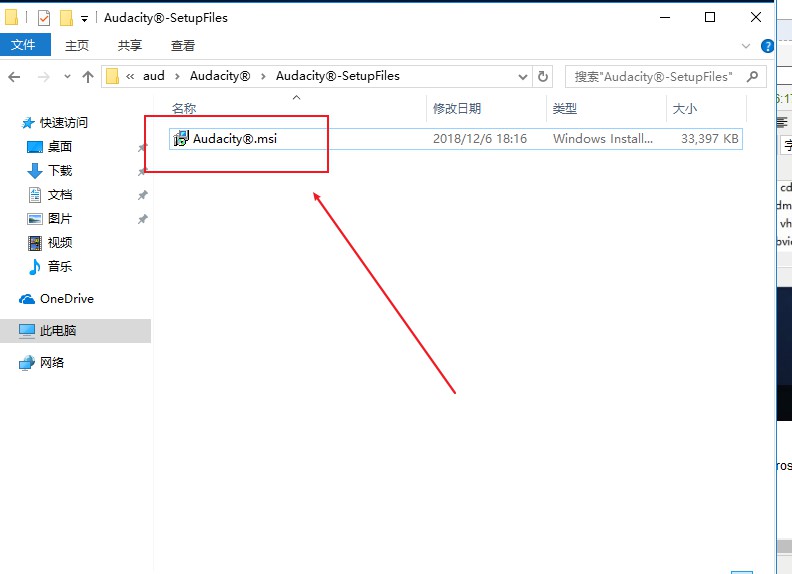Select OneDrive in the navigation pane

pyautogui.click(x=67, y=299)
